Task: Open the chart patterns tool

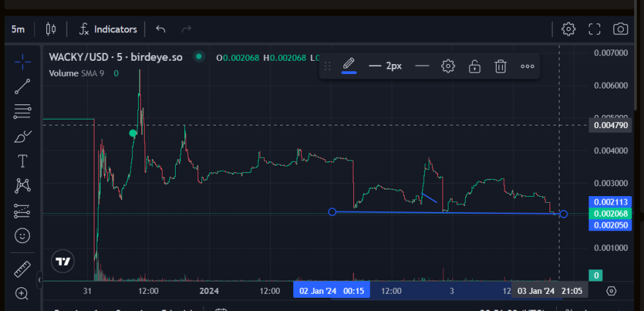Action: tap(22, 186)
